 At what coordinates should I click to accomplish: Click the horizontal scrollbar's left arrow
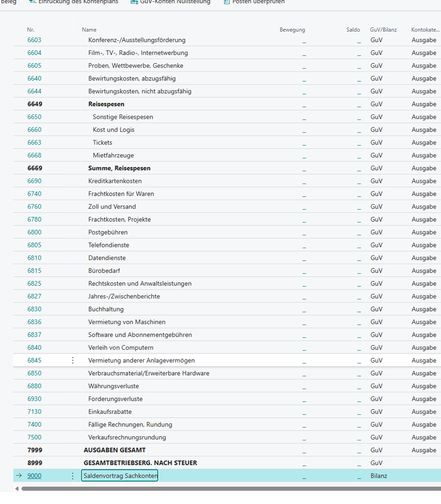(x=17, y=489)
